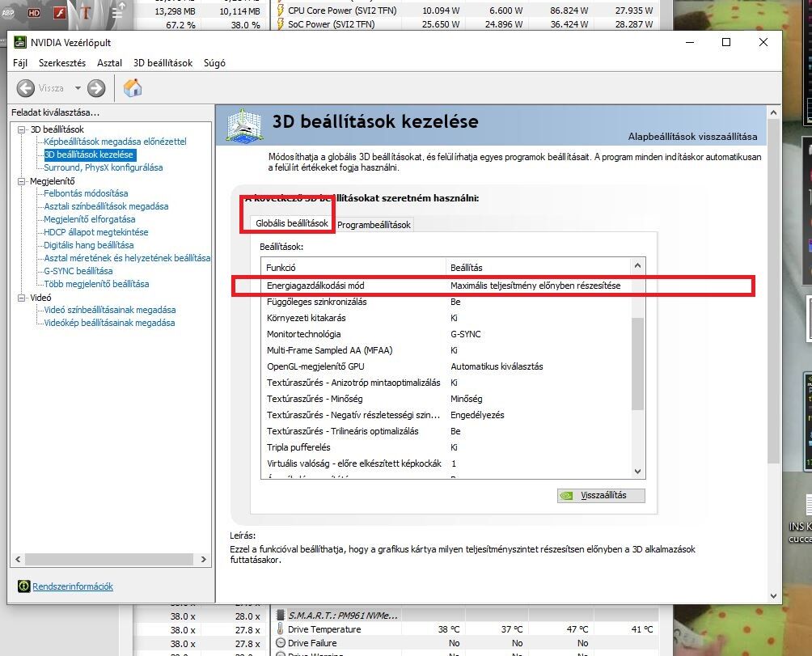
Task: Open Több megjelenítő beállítása
Action: (x=96, y=284)
